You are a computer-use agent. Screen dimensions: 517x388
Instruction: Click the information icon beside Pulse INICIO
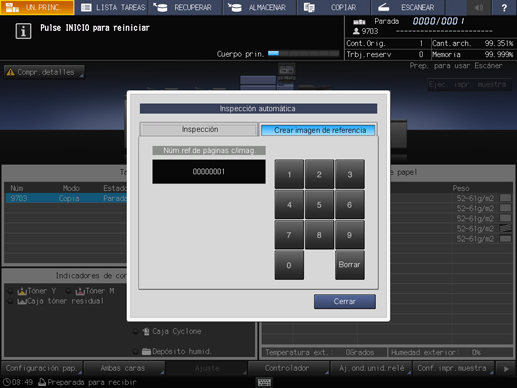pos(23,31)
